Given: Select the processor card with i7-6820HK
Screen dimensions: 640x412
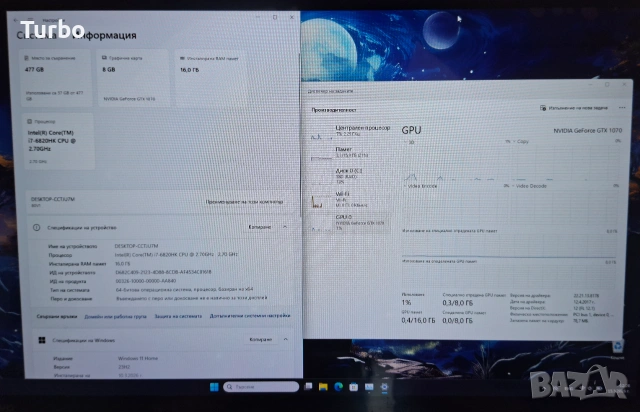Looking at the screenshot, I should [58, 141].
